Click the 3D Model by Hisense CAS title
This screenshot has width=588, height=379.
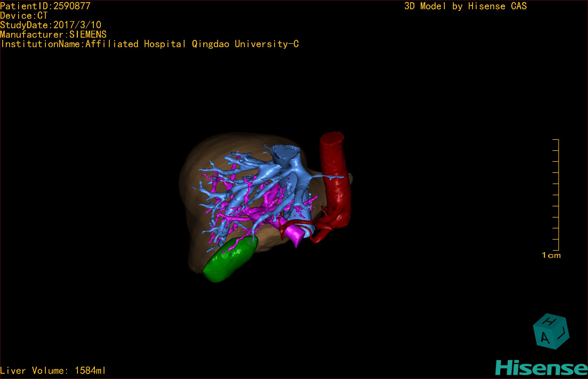(465, 6)
